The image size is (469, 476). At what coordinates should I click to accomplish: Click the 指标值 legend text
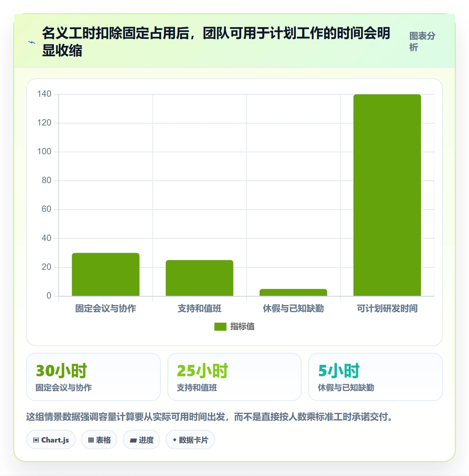pyautogui.click(x=242, y=327)
